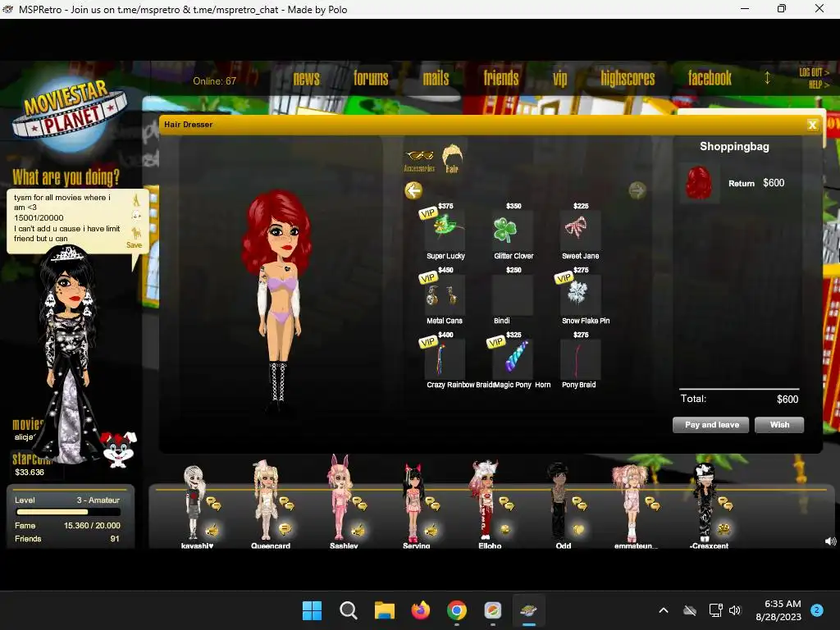Open the friends menu
Screen dimensions: 840x630
click(501, 79)
